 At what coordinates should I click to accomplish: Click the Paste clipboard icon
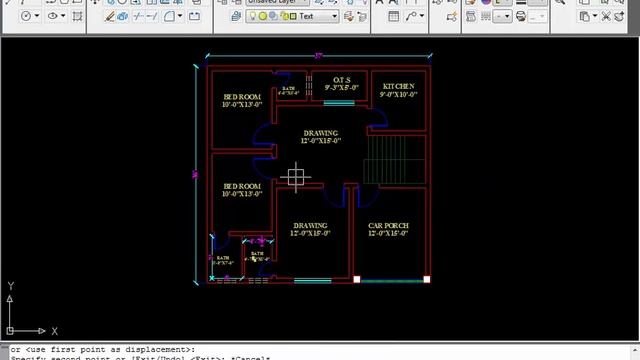tap(584, 16)
